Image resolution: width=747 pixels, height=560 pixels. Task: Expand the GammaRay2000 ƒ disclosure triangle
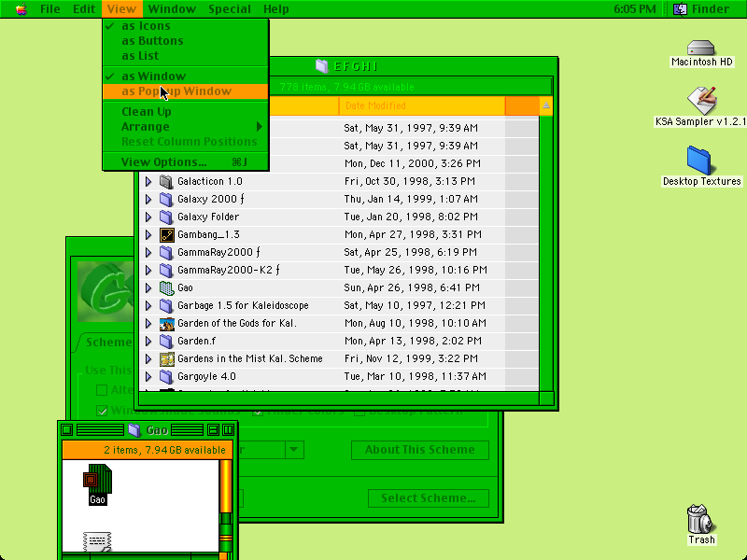coord(148,252)
